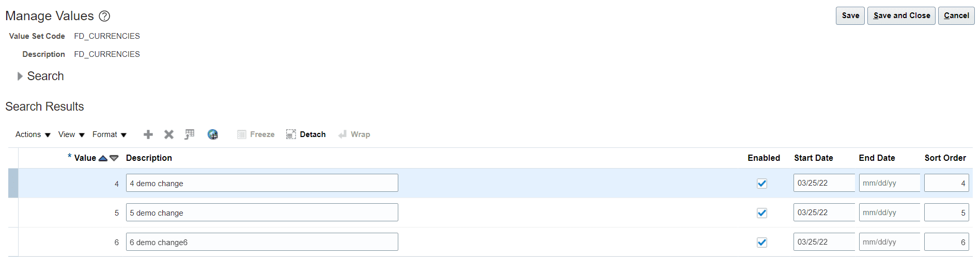Click the plus icon to add a row
The width and height of the screenshot is (980, 257).
click(148, 134)
